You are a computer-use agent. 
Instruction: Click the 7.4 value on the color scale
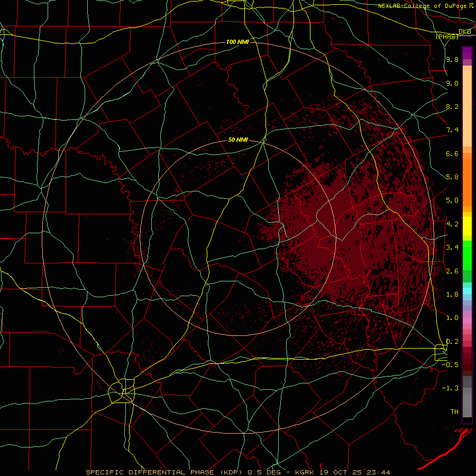pyautogui.click(x=452, y=130)
